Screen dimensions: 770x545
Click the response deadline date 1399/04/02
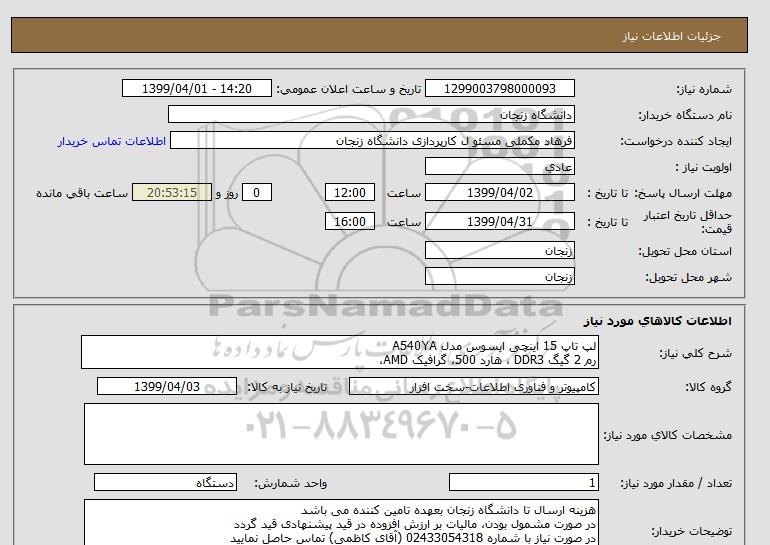(x=499, y=192)
